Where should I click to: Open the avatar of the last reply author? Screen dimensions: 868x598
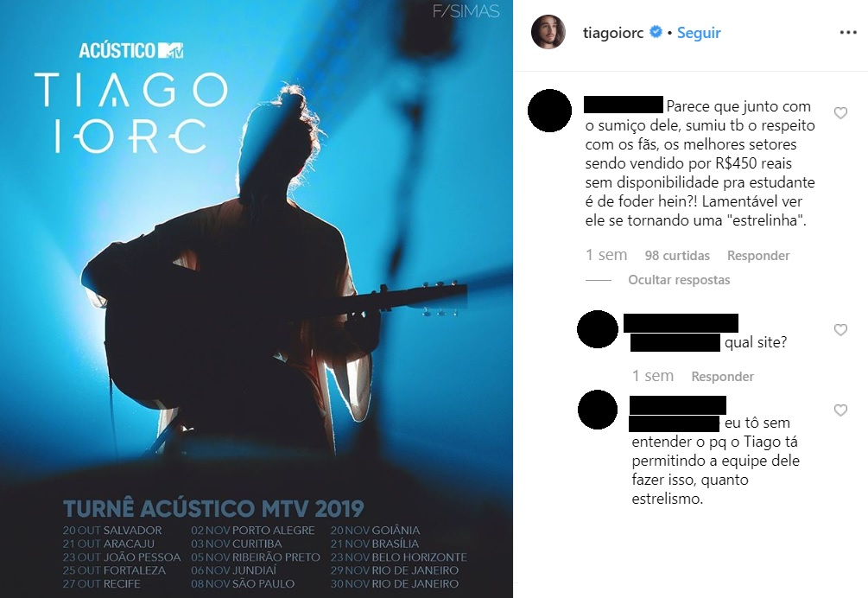(598, 410)
